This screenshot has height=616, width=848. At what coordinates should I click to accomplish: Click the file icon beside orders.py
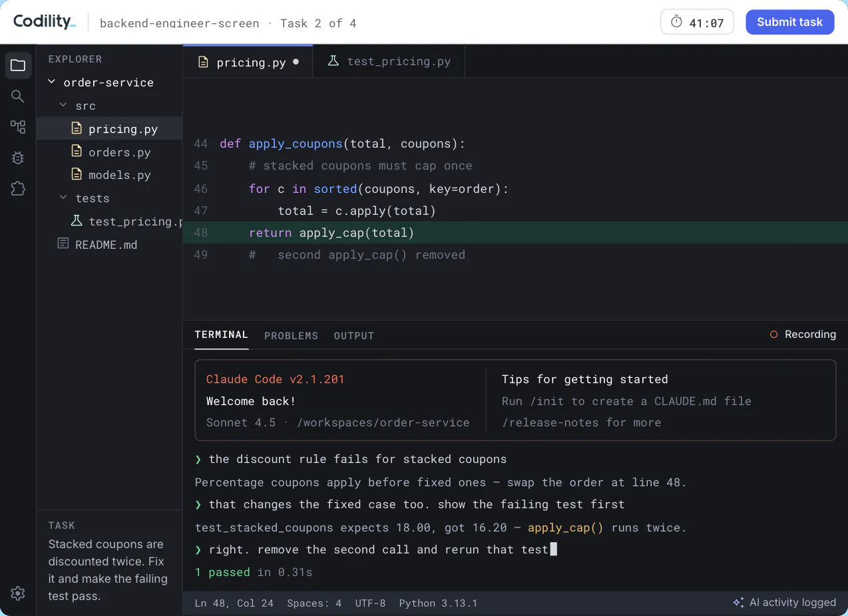pyautogui.click(x=77, y=152)
